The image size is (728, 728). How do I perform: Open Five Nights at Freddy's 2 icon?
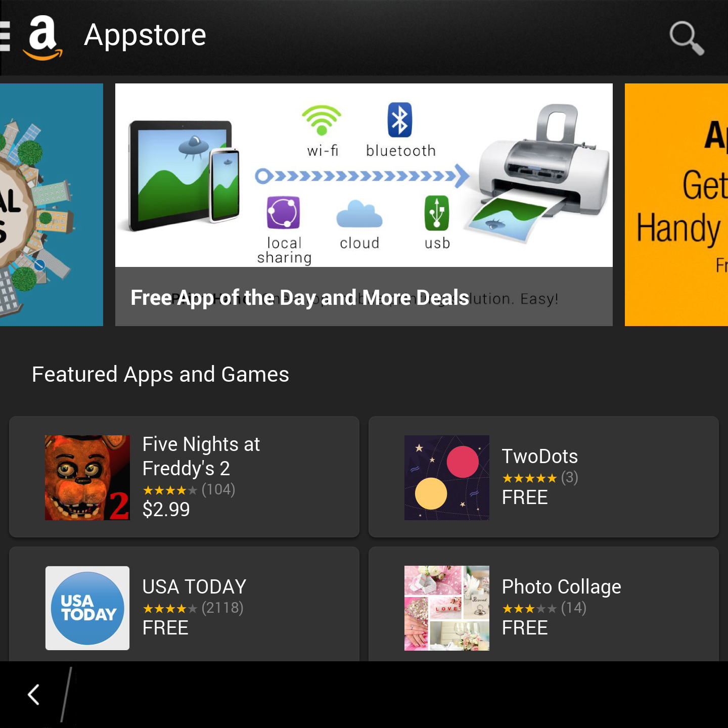pos(87,478)
